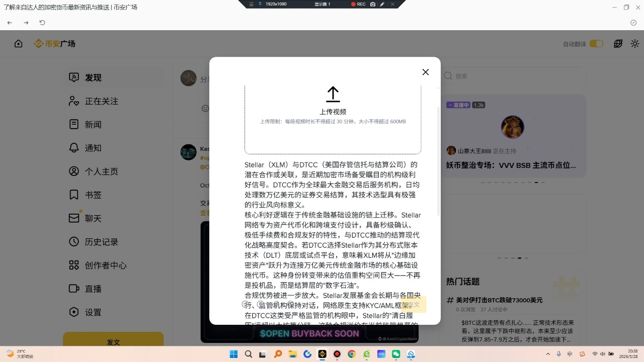Open 正在关注 in the sidebar

114,101
